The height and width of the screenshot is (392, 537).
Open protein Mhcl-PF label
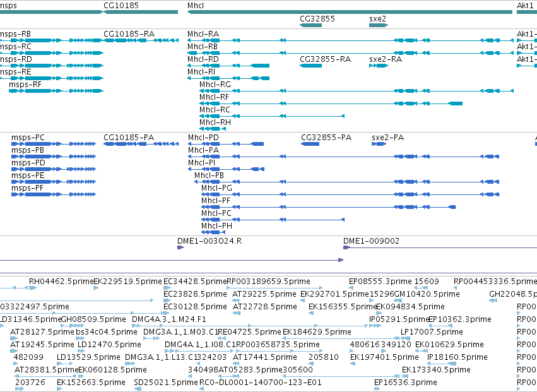coord(215,201)
